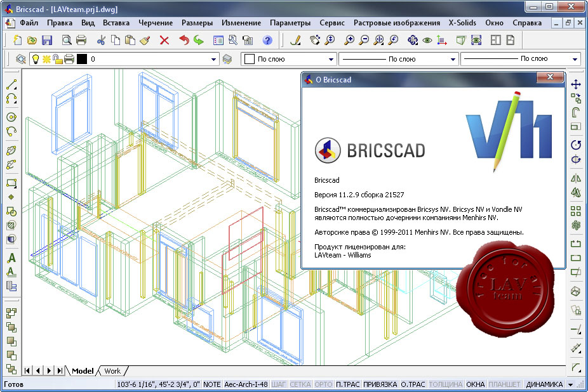Select the Circle drawing tool

[x=11, y=117]
